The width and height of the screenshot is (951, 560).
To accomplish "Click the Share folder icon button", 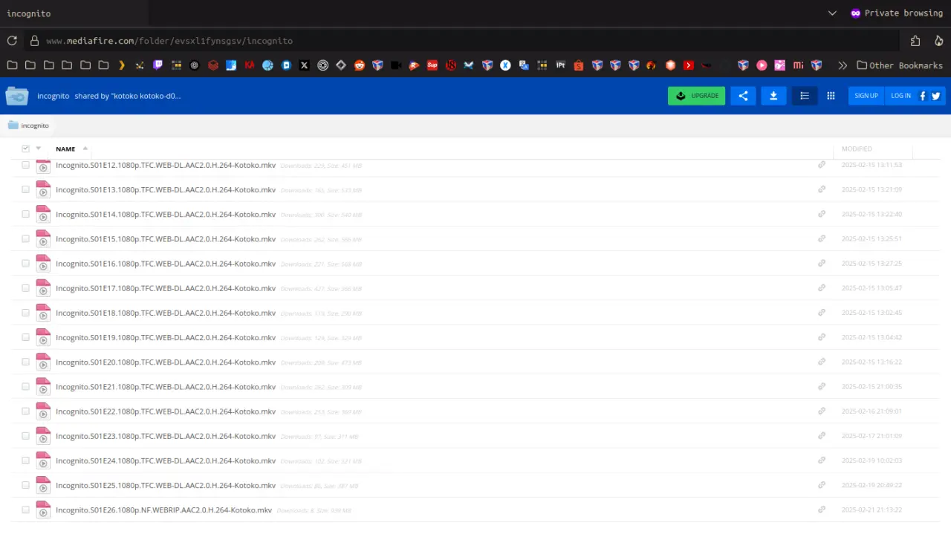I will 743,96.
